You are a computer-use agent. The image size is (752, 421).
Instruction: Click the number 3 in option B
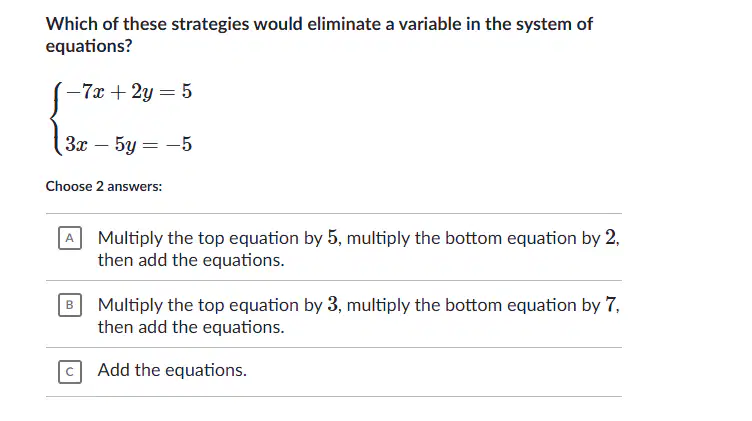[333, 304]
